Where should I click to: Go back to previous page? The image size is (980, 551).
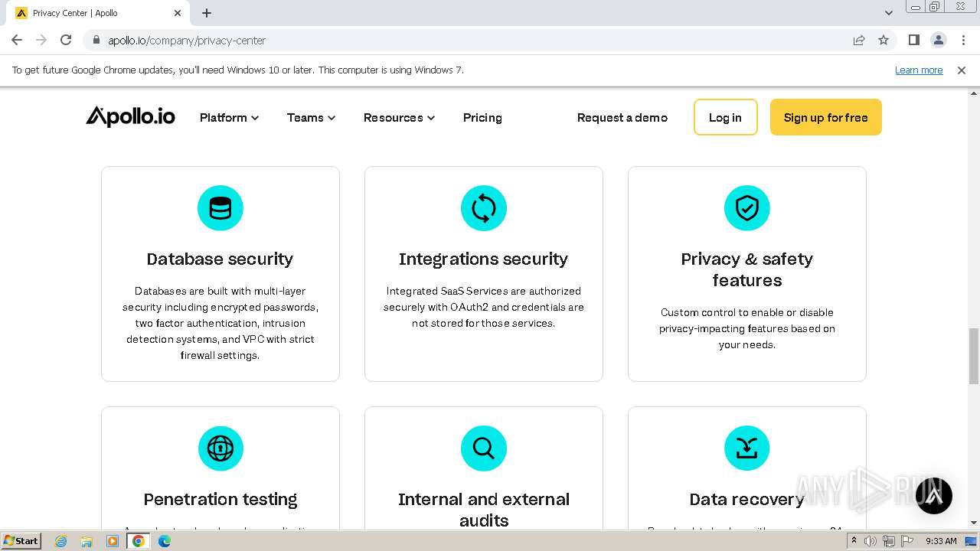17,40
